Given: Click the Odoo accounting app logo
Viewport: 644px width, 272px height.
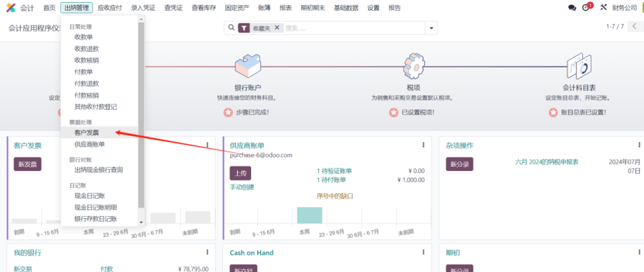Looking at the screenshot, I should pos(11,8).
